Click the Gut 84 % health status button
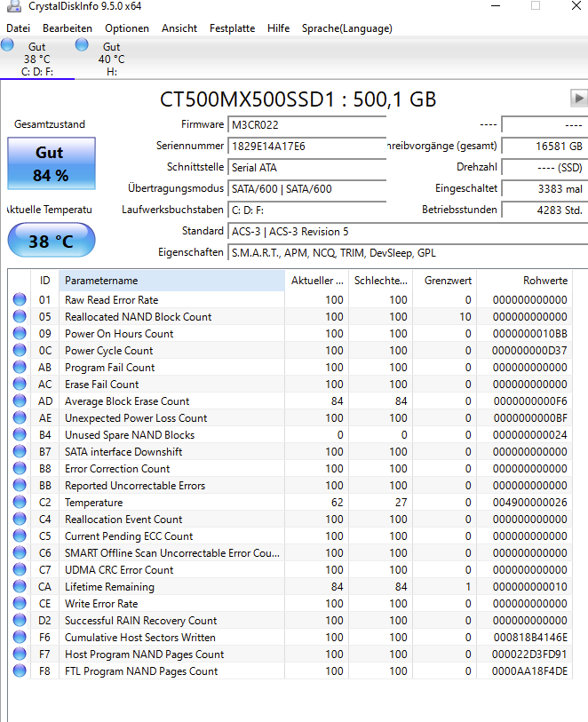588x722 pixels. [x=52, y=163]
